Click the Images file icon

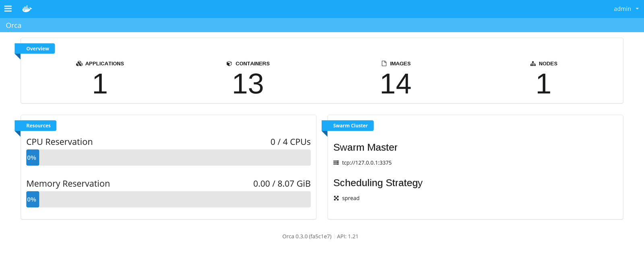click(384, 64)
